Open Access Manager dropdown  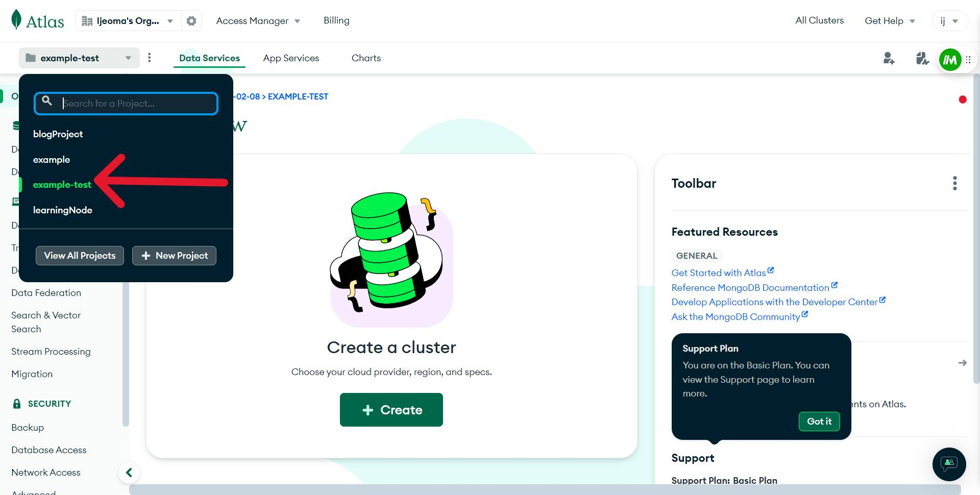(258, 21)
